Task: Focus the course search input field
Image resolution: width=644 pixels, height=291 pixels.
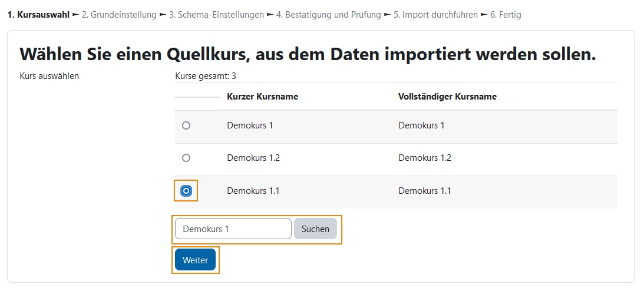Action: [233, 229]
